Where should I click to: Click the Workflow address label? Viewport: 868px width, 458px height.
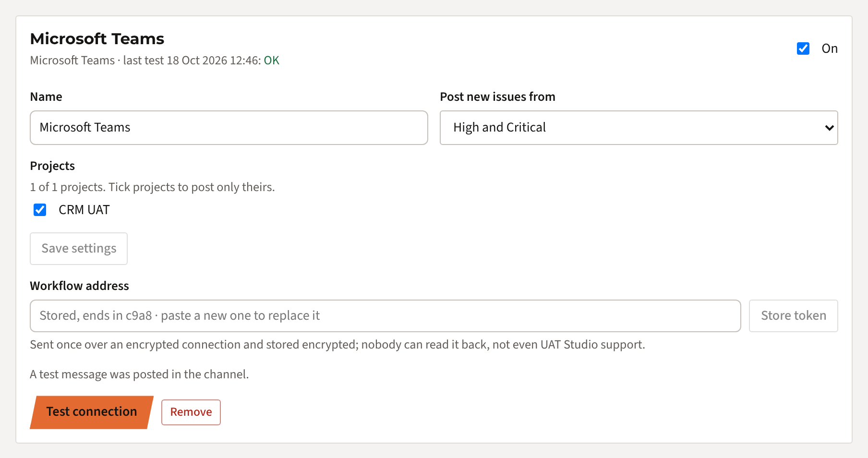click(x=80, y=286)
